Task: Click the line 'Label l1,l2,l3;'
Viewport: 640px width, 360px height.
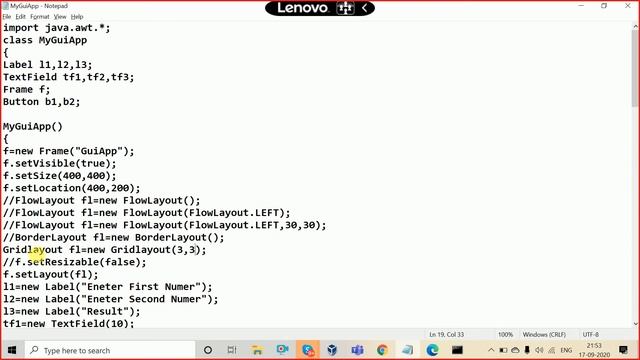Action: (48, 65)
